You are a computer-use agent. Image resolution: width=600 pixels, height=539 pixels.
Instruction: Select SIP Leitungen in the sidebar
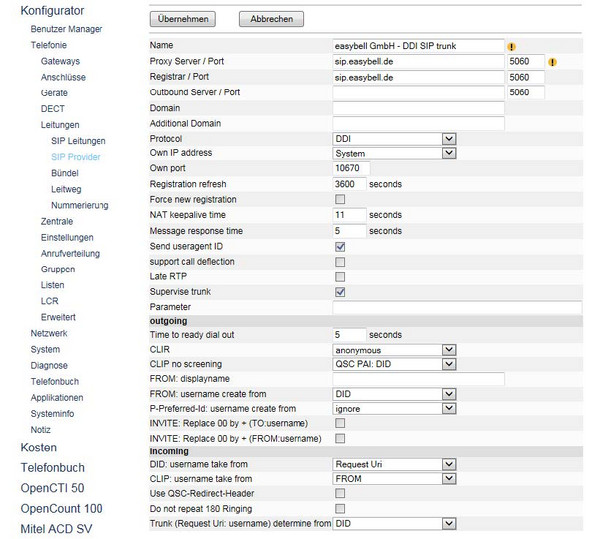click(x=78, y=141)
